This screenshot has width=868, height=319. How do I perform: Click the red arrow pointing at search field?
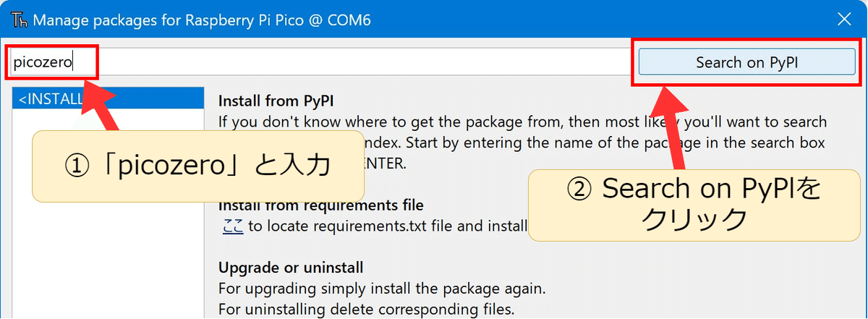[x=105, y=109]
